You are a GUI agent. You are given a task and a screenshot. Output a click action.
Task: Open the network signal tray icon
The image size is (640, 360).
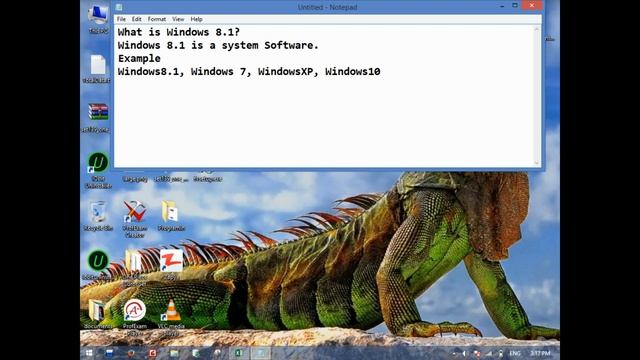pyautogui.click(x=489, y=353)
